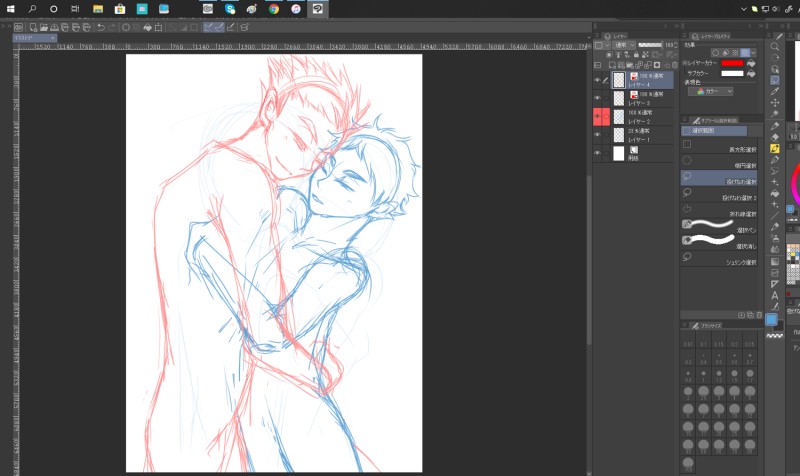
Task: Toggle visibility of the red-marked layer 2
Action: pos(597,117)
